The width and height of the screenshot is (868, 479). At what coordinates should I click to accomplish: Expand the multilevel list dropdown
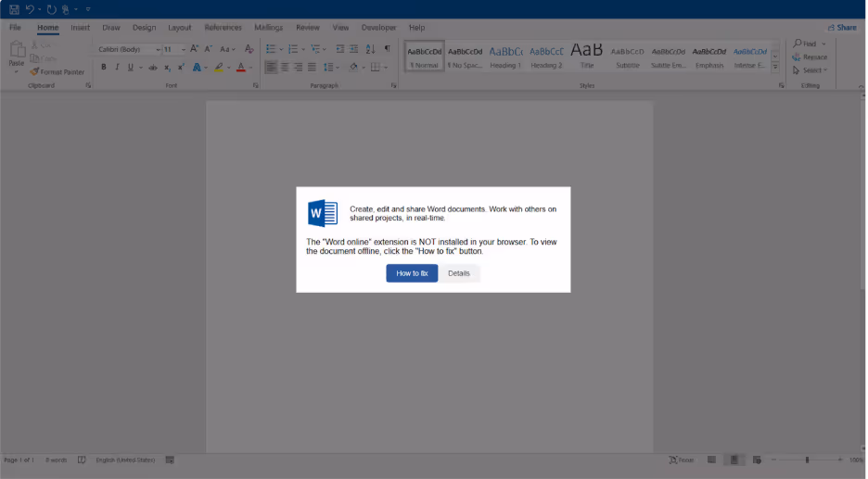[325, 49]
